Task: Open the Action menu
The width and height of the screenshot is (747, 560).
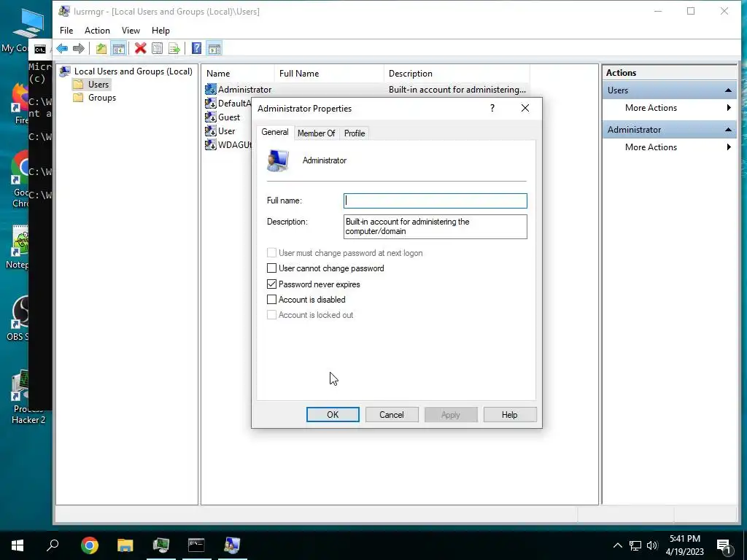Action: (x=97, y=31)
